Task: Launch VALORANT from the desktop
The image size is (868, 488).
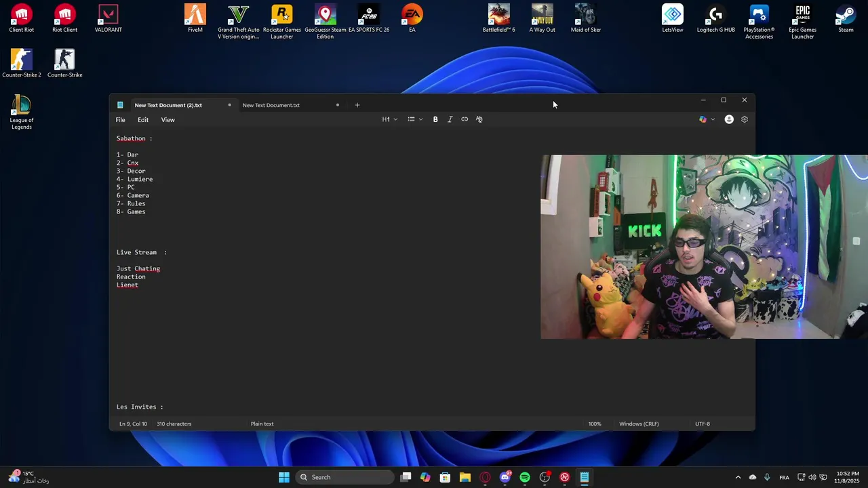Action: click(108, 18)
